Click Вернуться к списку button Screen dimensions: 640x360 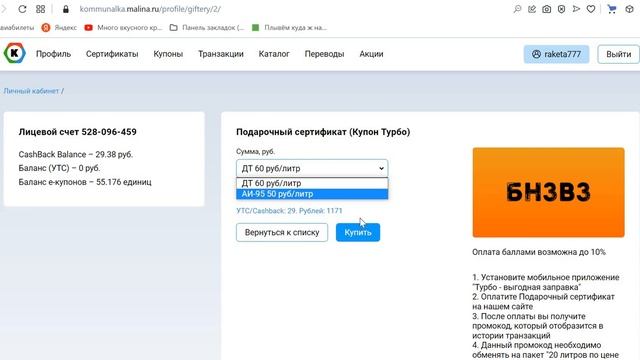click(x=282, y=232)
